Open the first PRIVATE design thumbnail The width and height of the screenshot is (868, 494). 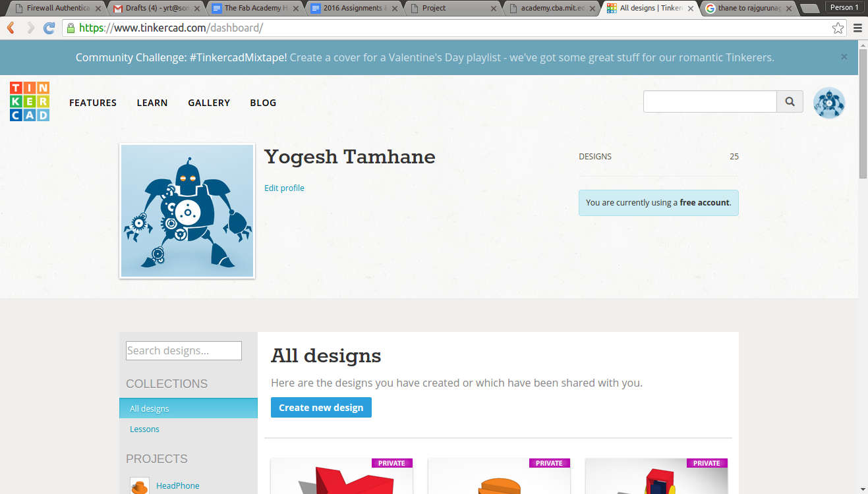pyautogui.click(x=341, y=478)
